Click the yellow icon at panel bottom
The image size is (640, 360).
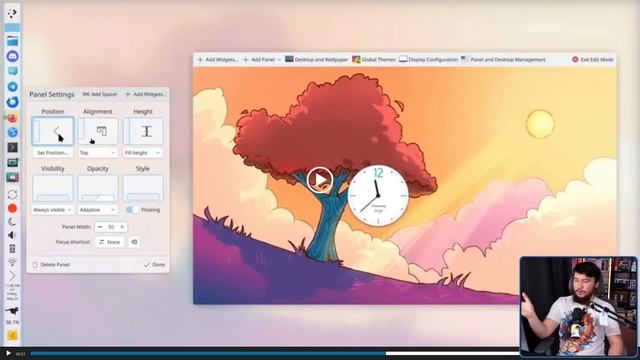[12, 336]
